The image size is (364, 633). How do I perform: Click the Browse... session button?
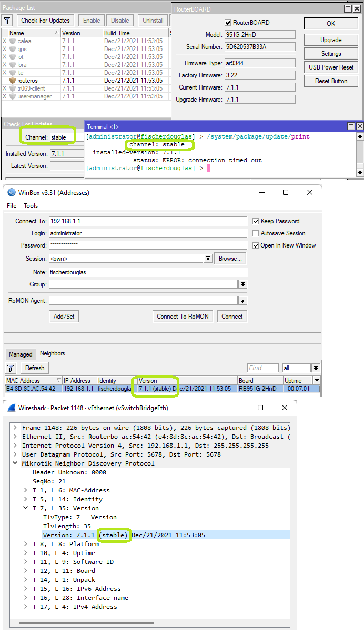230,259
